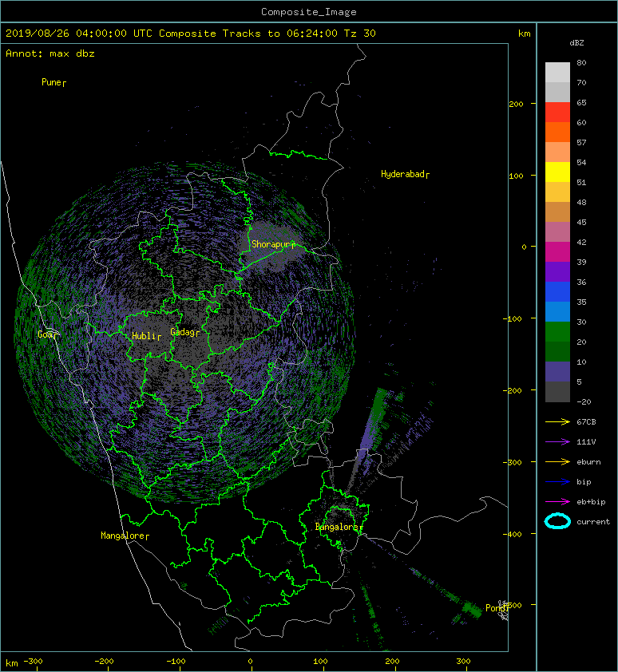Click the '-20' value on dBZ scale
Screen dimensions: 618x672
(x=584, y=402)
